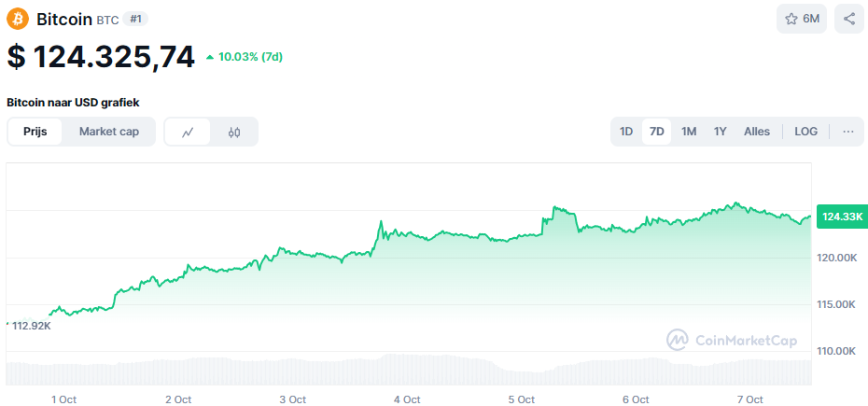
Task: Click the orange Bitcoin logo icon
Action: pos(19,19)
